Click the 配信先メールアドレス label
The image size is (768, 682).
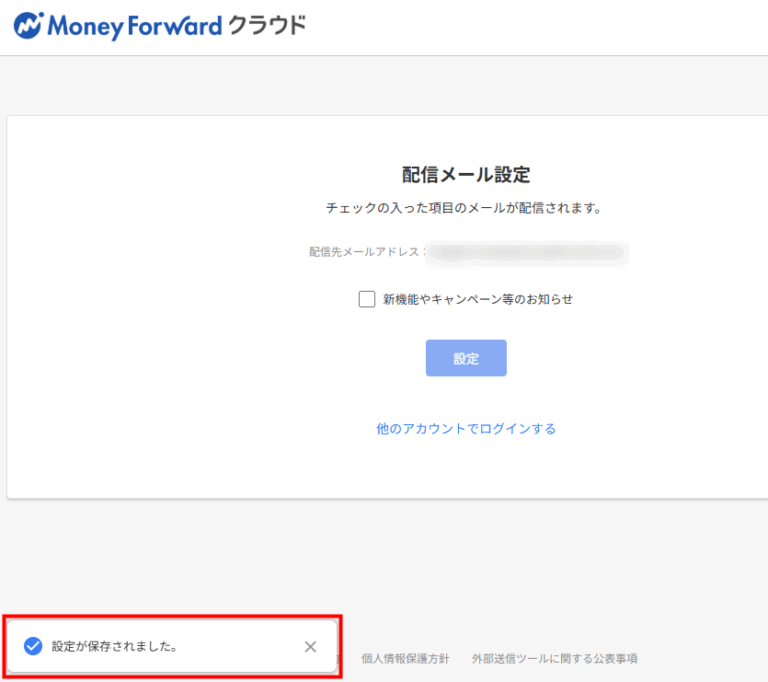(x=363, y=252)
